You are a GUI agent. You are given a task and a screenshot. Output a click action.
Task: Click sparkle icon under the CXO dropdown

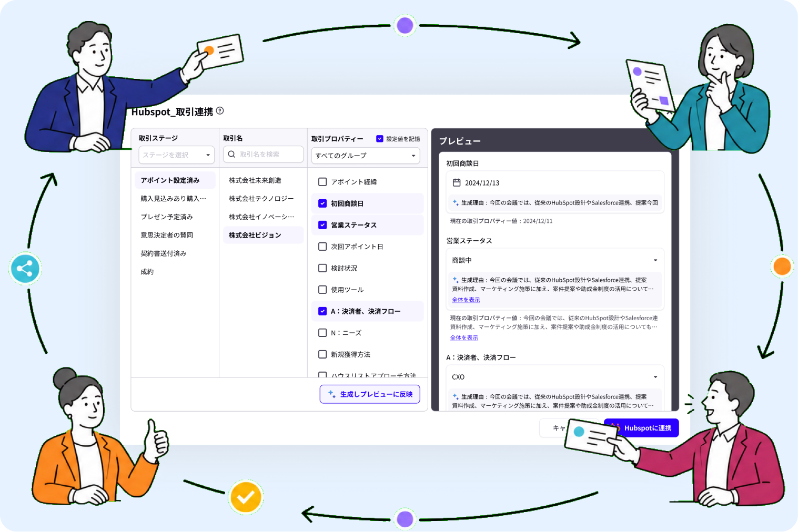[x=456, y=396]
